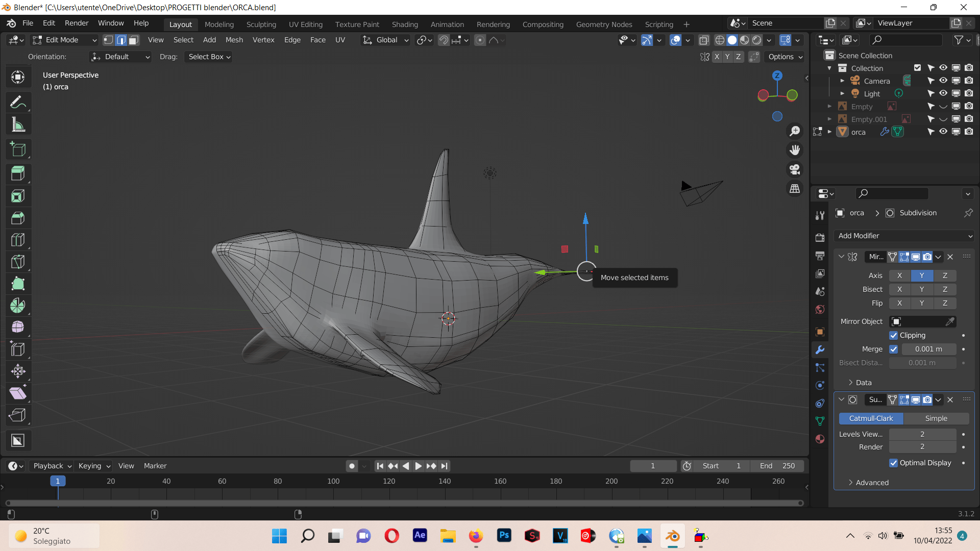Jump to the last frame

pyautogui.click(x=445, y=466)
